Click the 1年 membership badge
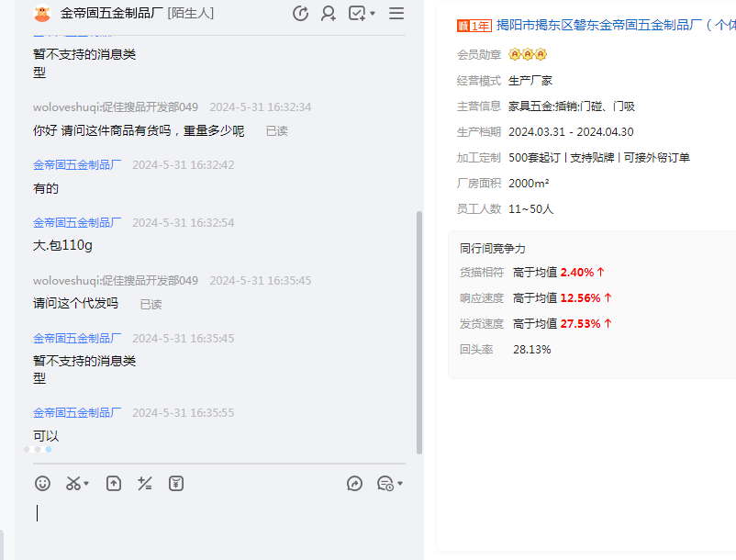The image size is (736, 560). click(474, 26)
